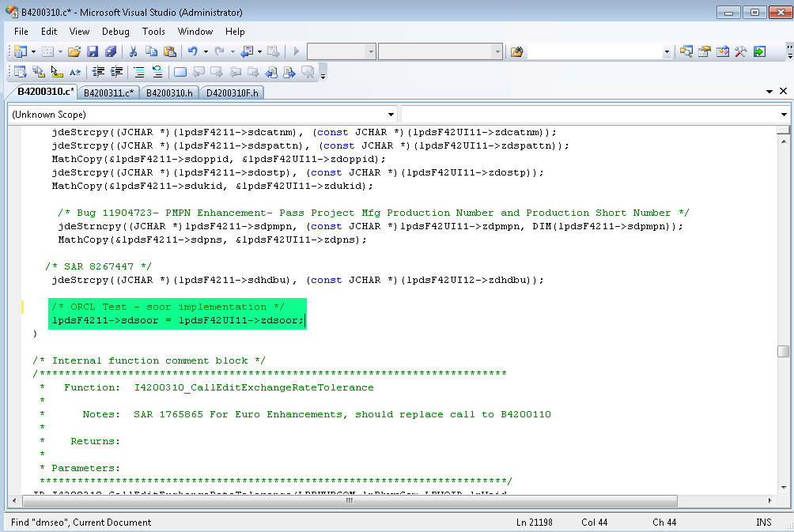The height and width of the screenshot is (532, 794).
Task: Move to next bookmark icon
Action: (x=217, y=72)
